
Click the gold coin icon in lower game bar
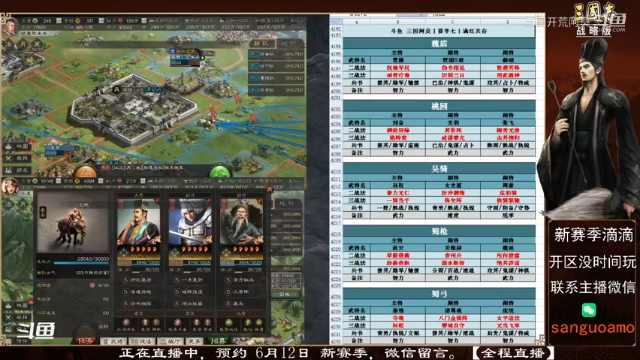(77, 180)
